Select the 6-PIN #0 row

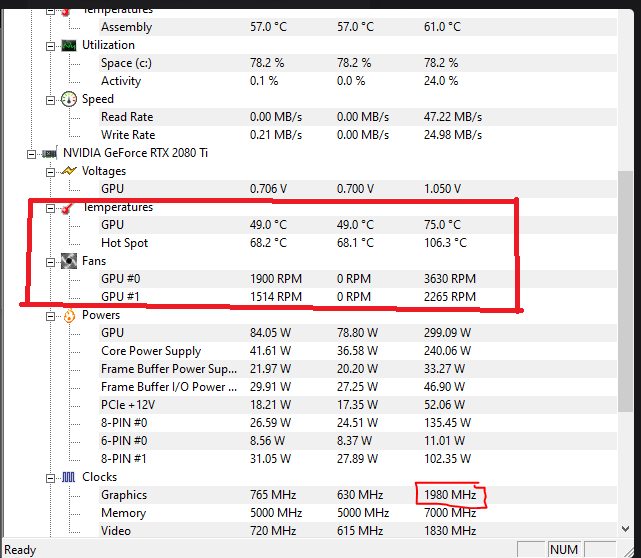click(x=358, y=441)
